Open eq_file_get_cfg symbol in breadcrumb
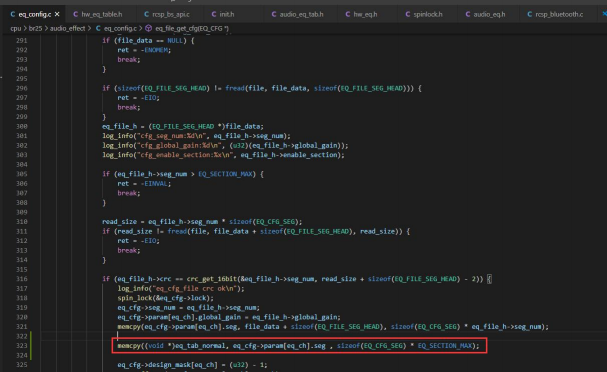The image size is (607, 372). click(x=192, y=28)
